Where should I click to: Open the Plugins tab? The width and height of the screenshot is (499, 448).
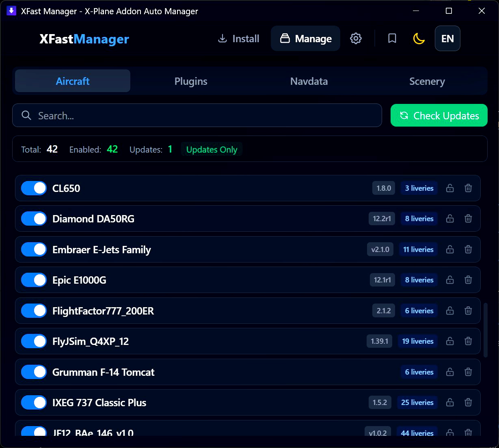(191, 81)
